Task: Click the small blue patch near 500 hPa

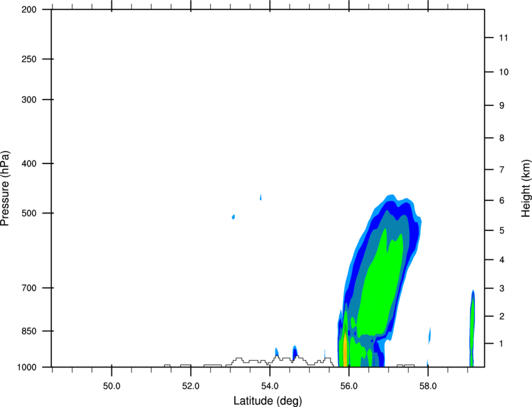Action: click(233, 217)
